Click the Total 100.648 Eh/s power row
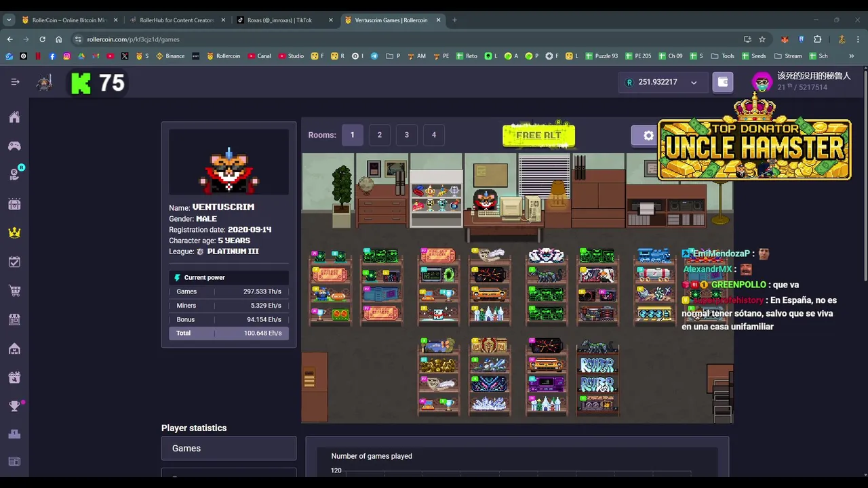 [x=229, y=333]
